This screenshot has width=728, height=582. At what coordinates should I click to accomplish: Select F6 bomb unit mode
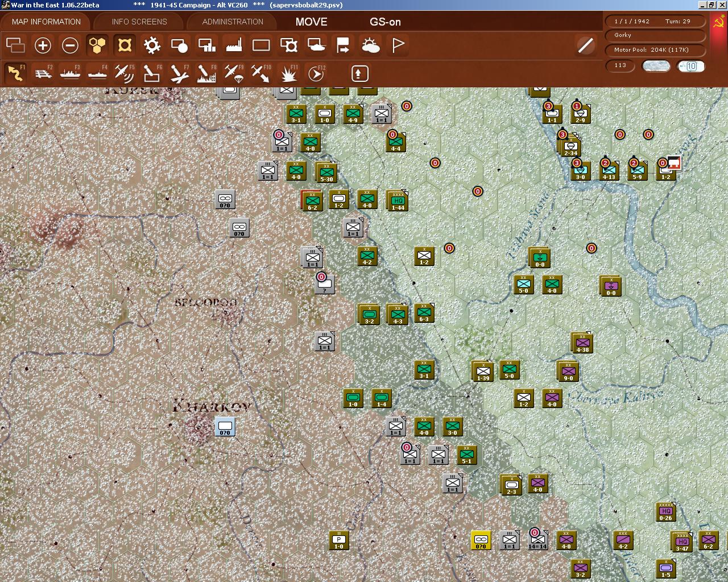[152, 73]
